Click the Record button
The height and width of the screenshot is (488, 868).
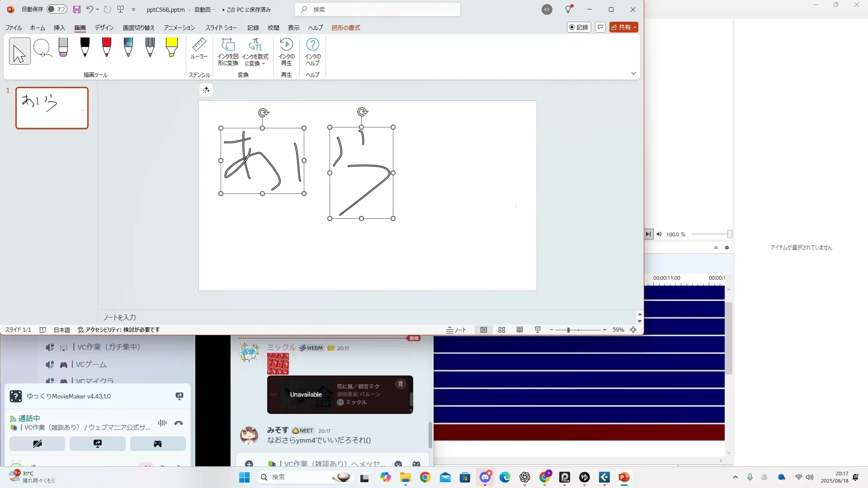[x=579, y=28]
